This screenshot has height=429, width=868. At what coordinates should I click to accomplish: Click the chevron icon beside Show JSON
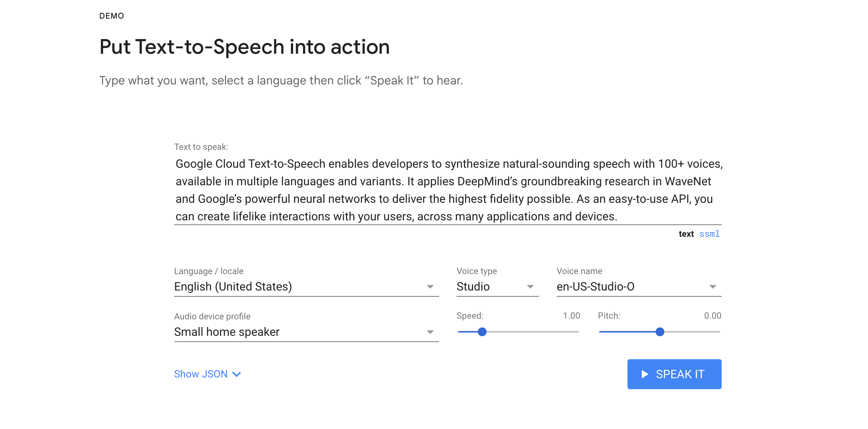click(237, 374)
